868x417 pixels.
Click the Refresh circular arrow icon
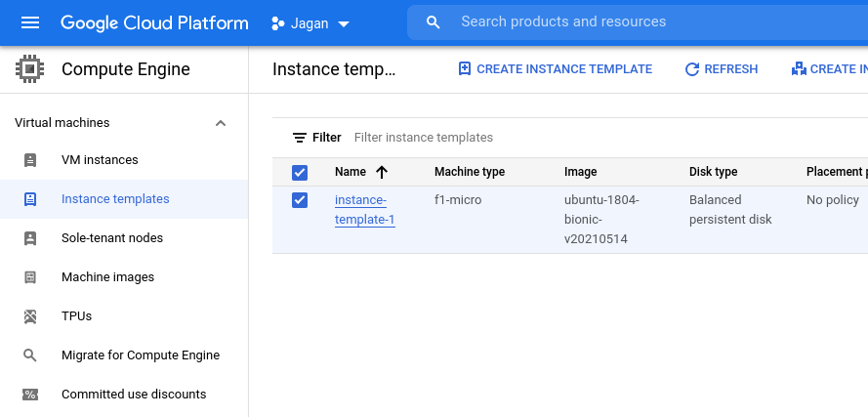(x=692, y=69)
